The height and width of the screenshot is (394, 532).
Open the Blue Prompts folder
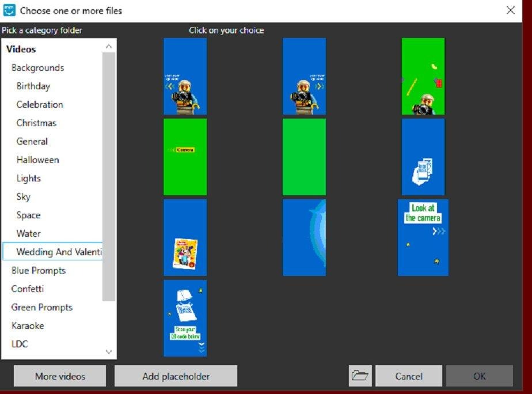(39, 271)
